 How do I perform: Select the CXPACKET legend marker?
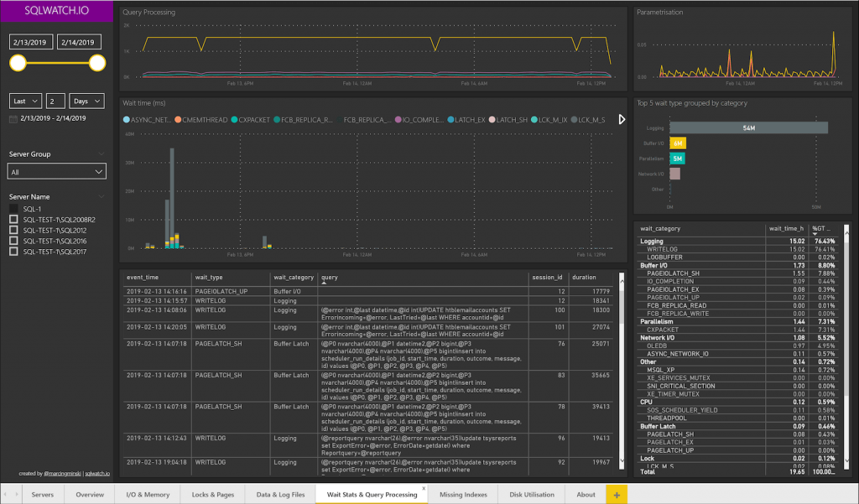[233, 117]
